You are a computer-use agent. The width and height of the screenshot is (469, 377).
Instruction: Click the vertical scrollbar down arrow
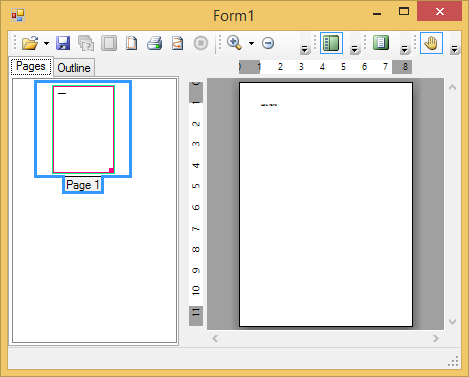click(x=452, y=322)
